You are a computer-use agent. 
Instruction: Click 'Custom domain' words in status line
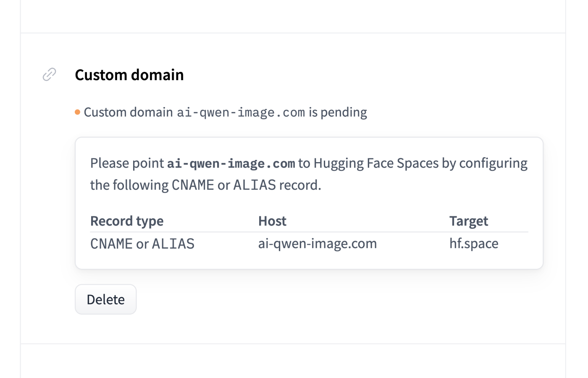[128, 112]
